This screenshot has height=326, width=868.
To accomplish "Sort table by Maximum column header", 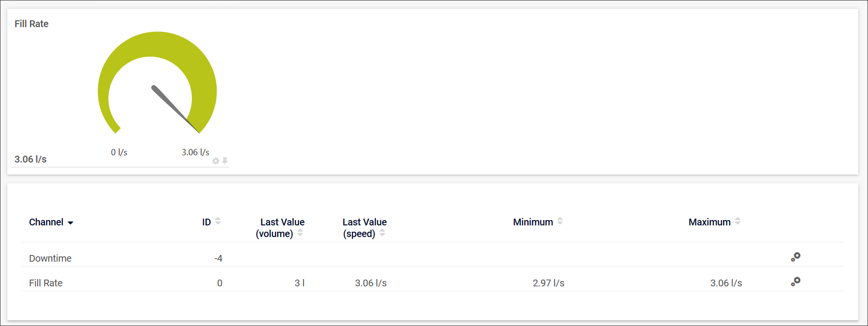I will (x=709, y=222).
